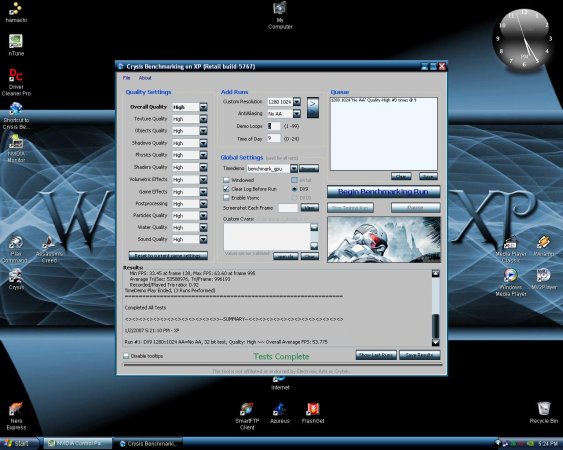Screen dimensions: 563x450
Task: Open the Shadows Quality dropdown
Action: click(203, 143)
